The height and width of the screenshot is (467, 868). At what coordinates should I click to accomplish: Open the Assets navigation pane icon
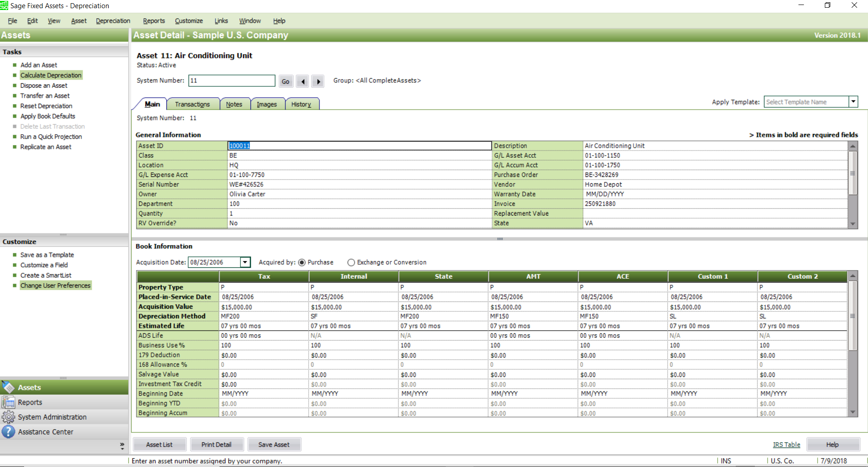pos(8,387)
